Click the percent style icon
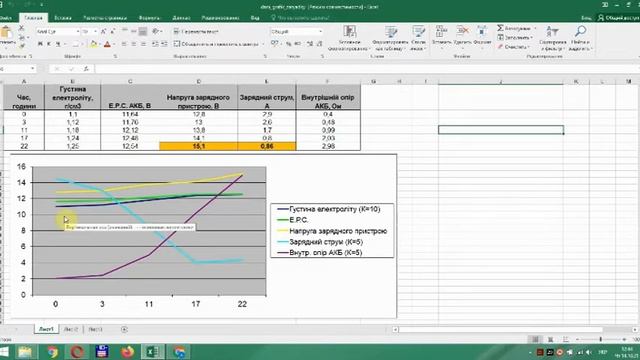This screenshot has width=640, height=360. click(289, 44)
